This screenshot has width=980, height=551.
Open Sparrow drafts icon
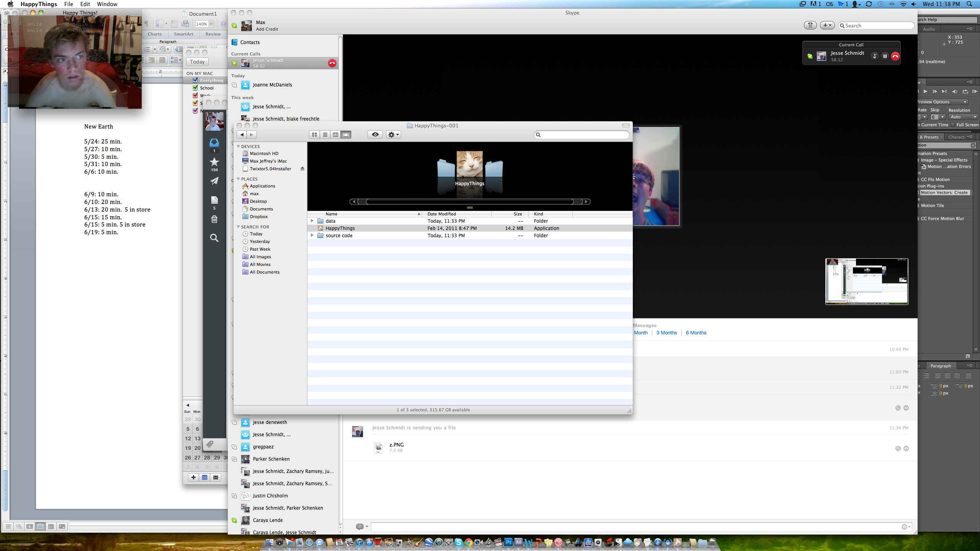pos(214,200)
